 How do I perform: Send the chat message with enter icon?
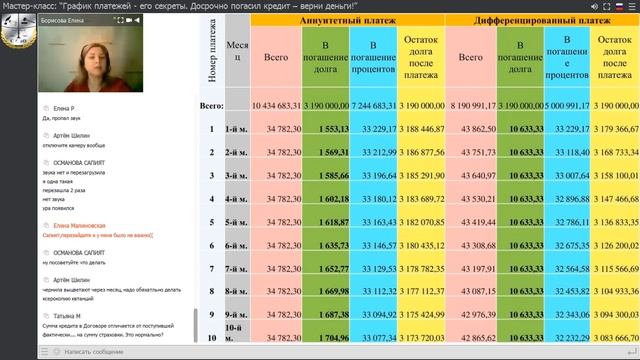point(632,351)
